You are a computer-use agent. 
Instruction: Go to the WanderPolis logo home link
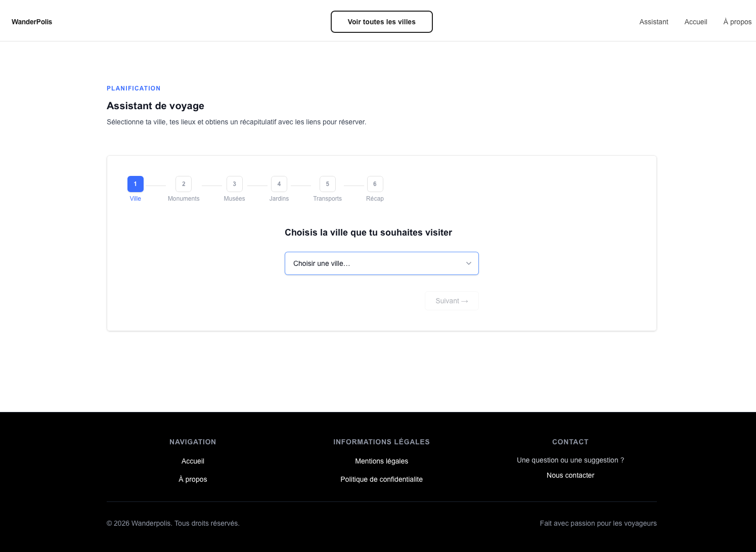click(32, 22)
